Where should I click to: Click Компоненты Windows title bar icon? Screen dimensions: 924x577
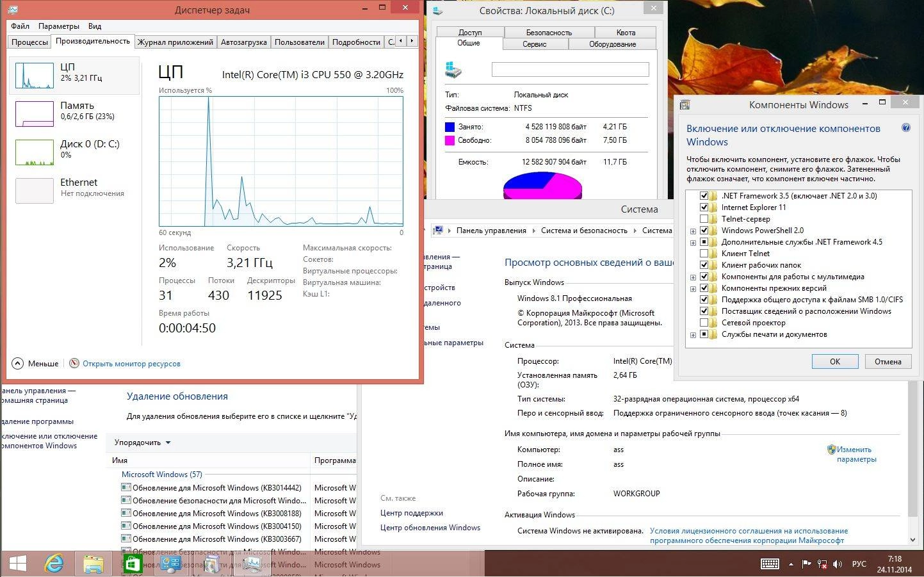coord(685,104)
